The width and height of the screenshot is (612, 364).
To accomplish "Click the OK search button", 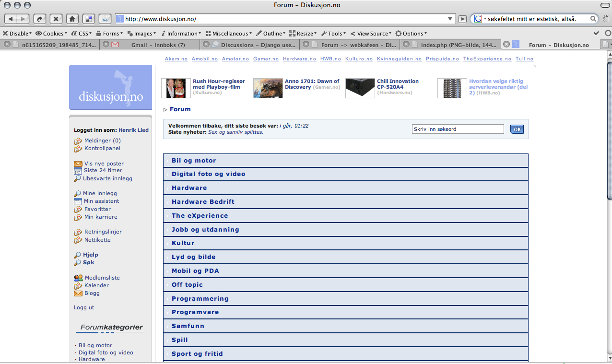I will (517, 129).
